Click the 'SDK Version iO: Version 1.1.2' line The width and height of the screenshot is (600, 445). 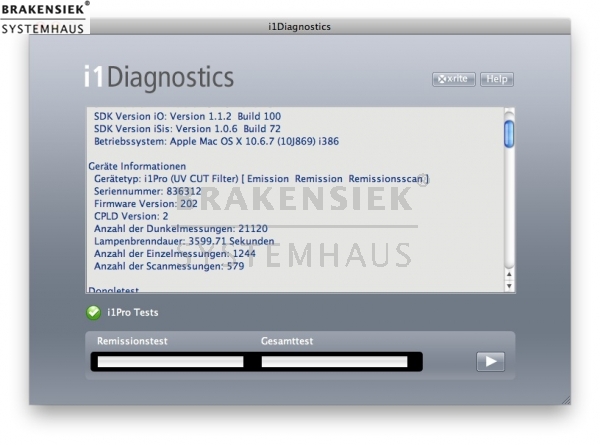pos(188,116)
